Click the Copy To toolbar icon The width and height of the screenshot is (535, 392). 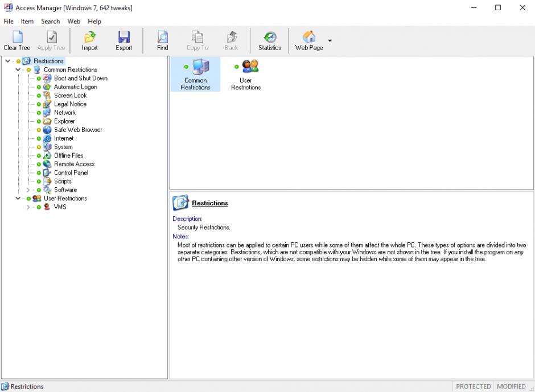point(197,37)
